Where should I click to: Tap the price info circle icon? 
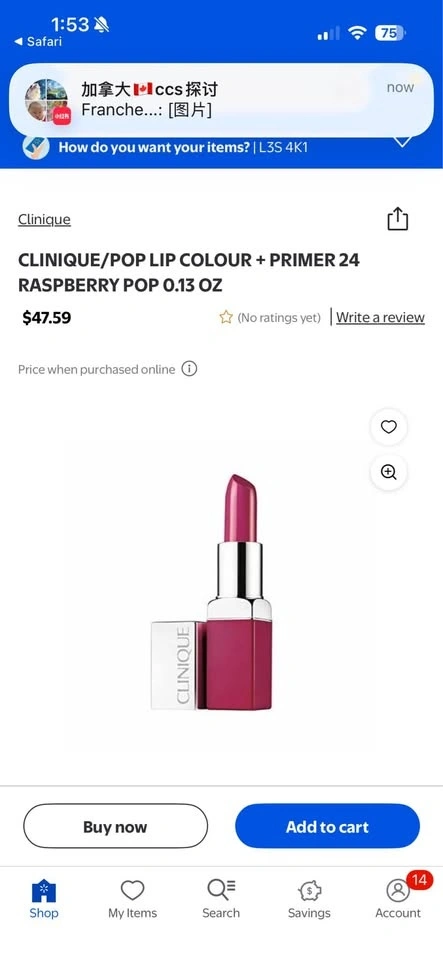(x=189, y=369)
